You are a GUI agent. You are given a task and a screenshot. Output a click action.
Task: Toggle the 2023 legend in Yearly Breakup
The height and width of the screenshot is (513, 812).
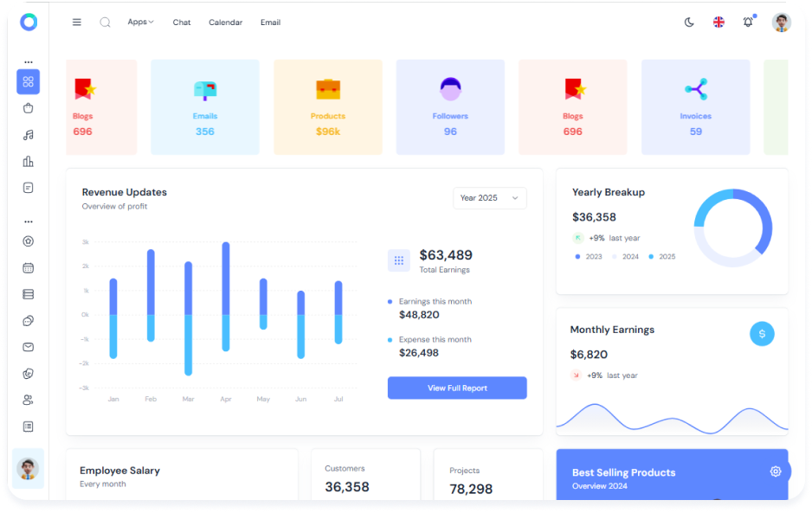[x=589, y=257]
